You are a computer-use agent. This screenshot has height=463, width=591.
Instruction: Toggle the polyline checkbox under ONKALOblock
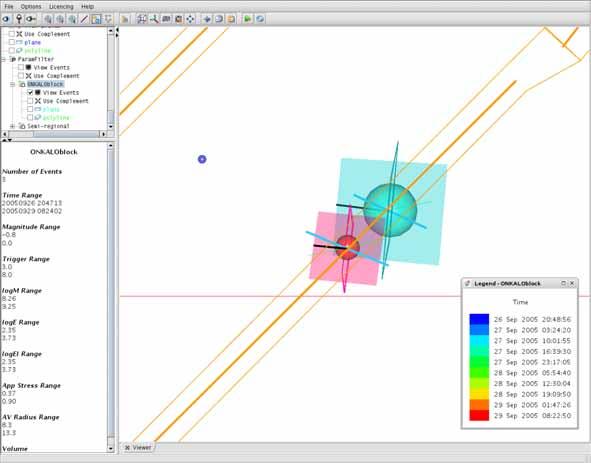[30, 117]
